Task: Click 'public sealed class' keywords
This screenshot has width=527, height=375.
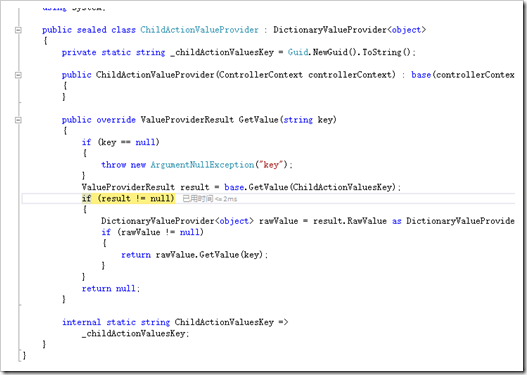Action: click(x=89, y=30)
